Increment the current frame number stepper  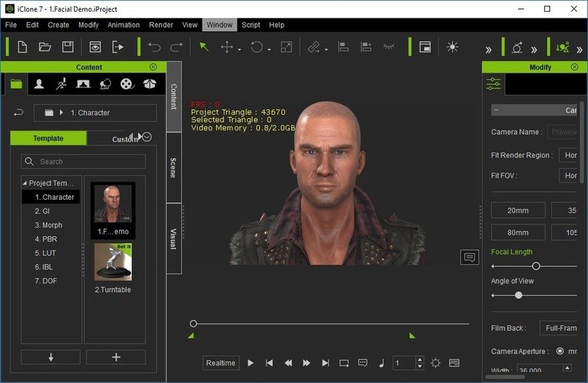(420, 359)
